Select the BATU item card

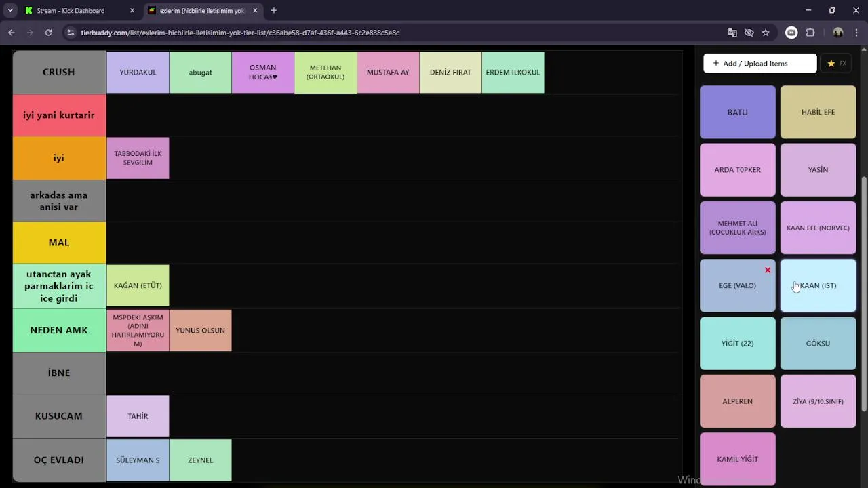737,112
